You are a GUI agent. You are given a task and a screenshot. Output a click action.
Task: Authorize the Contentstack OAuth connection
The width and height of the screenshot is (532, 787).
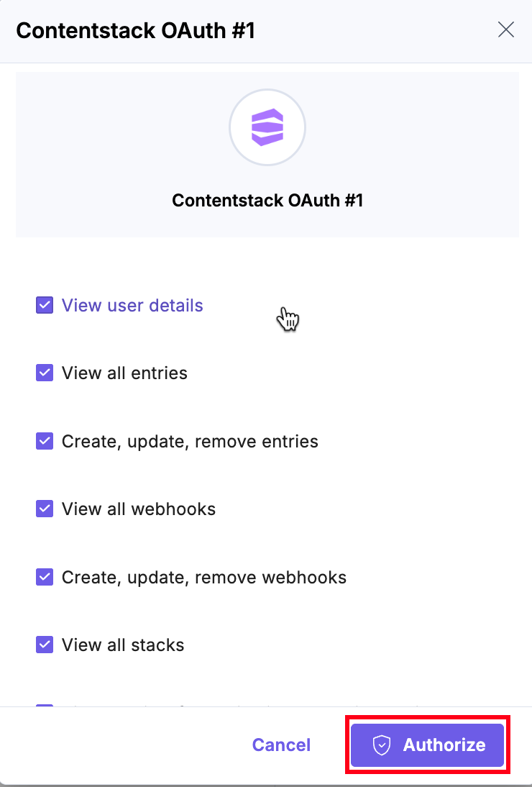[x=428, y=745]
